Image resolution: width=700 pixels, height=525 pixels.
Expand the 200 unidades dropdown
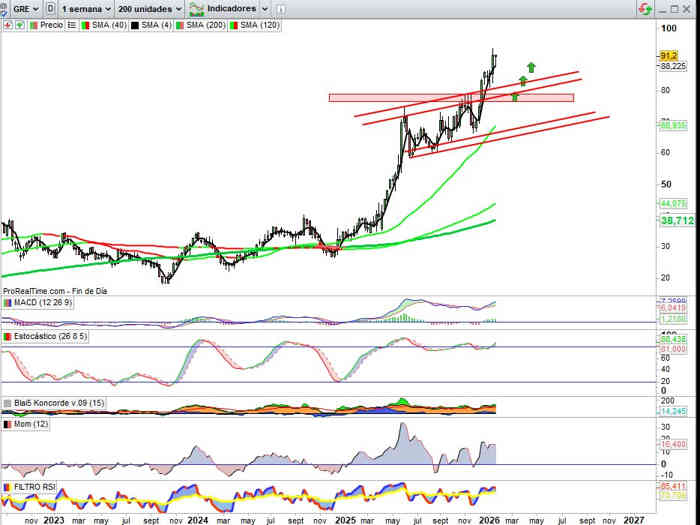coord(150,8)
